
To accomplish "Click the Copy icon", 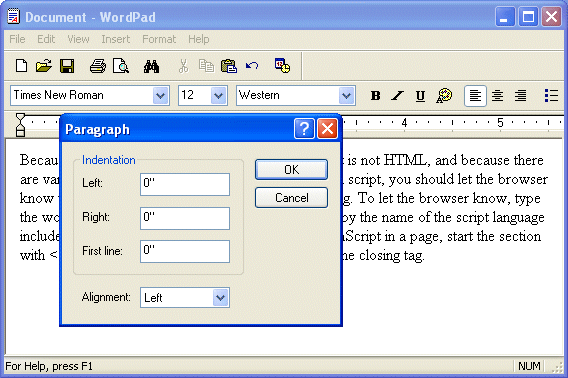I will (206, 66).
